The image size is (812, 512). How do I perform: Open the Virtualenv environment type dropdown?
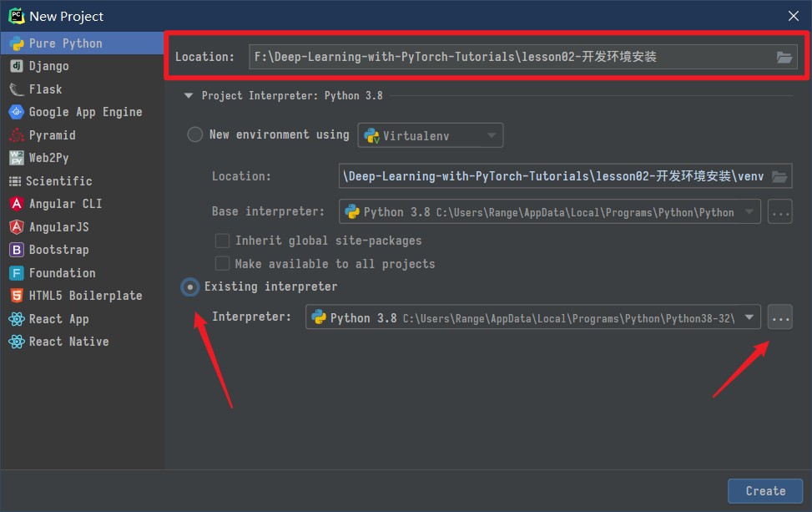pyautogui.click(x=430, y=135)
